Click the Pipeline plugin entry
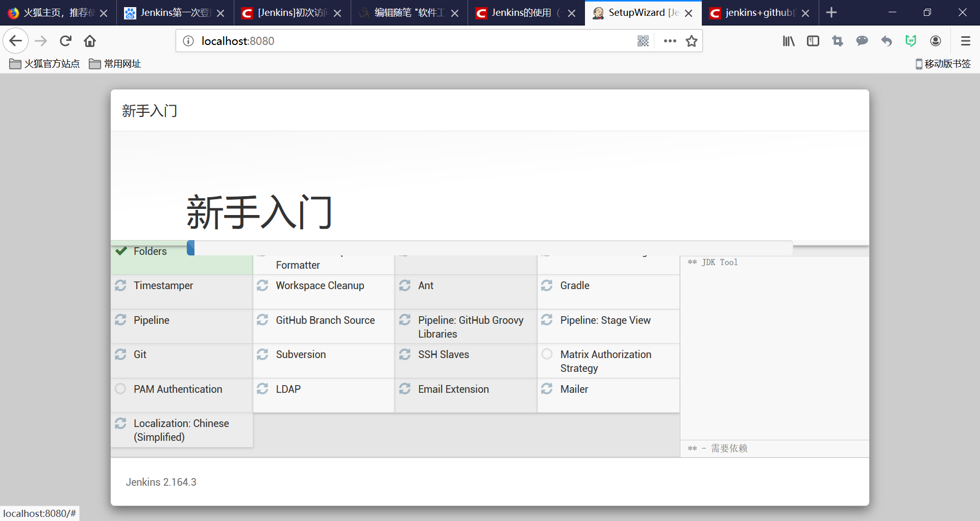Screen dimensions: 980x521 click(x=182, y=326)
